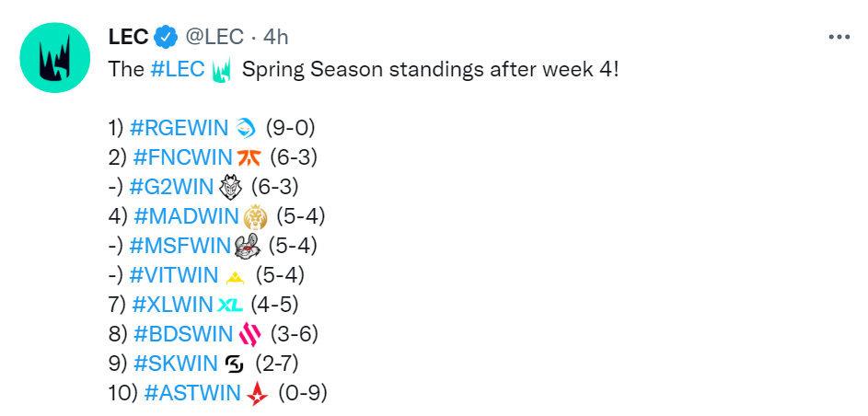Screen dimensions: 868x416
Task: Click the G2 samurai logo icon
Action: (231, 188)
